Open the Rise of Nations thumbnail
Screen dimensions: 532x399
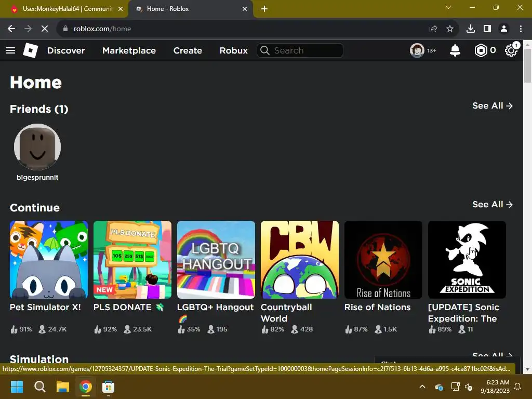coord(383,260)
